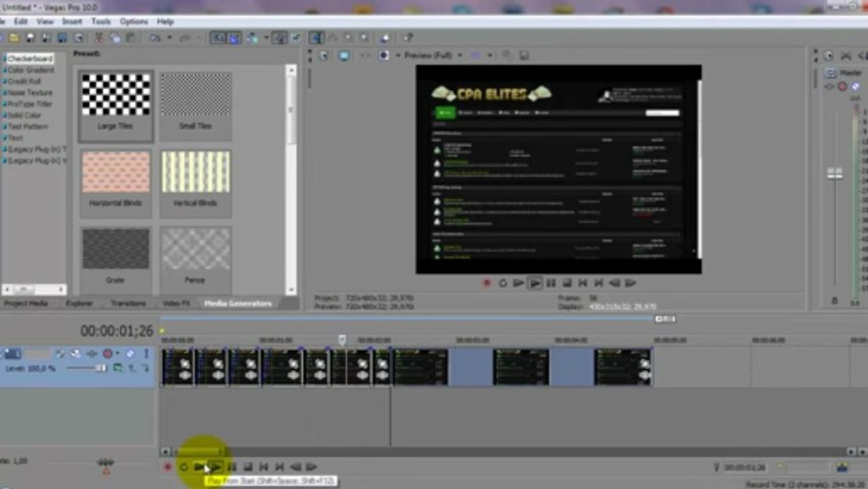Click Loop Playback button under video preview
This screenshot has width=868, height=489.
click(x=503, y=283)
